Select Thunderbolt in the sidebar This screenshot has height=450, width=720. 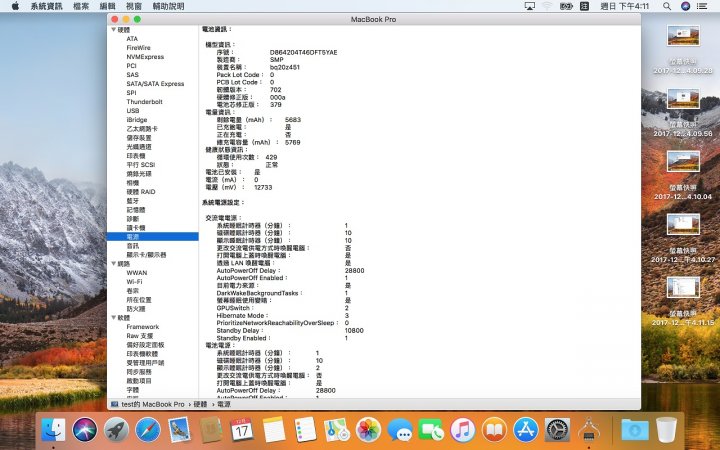tap(144, 102)
